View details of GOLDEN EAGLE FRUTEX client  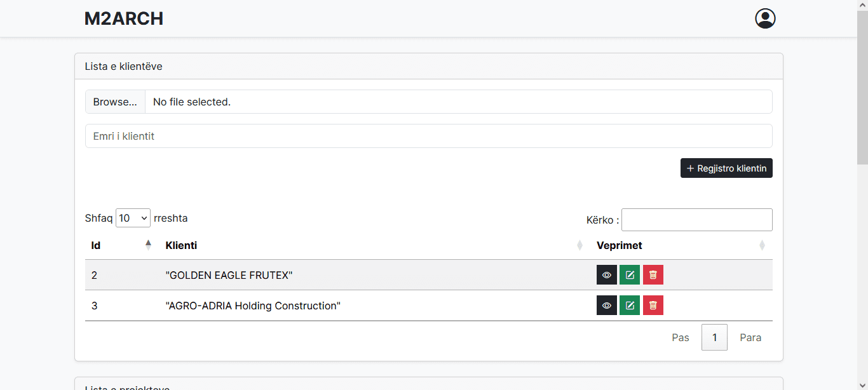(x=607, y=275)
